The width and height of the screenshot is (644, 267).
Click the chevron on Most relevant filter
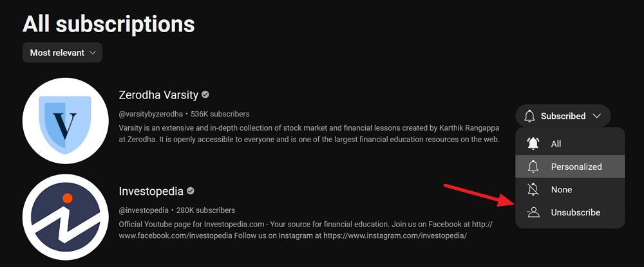[x=93, y=53]
